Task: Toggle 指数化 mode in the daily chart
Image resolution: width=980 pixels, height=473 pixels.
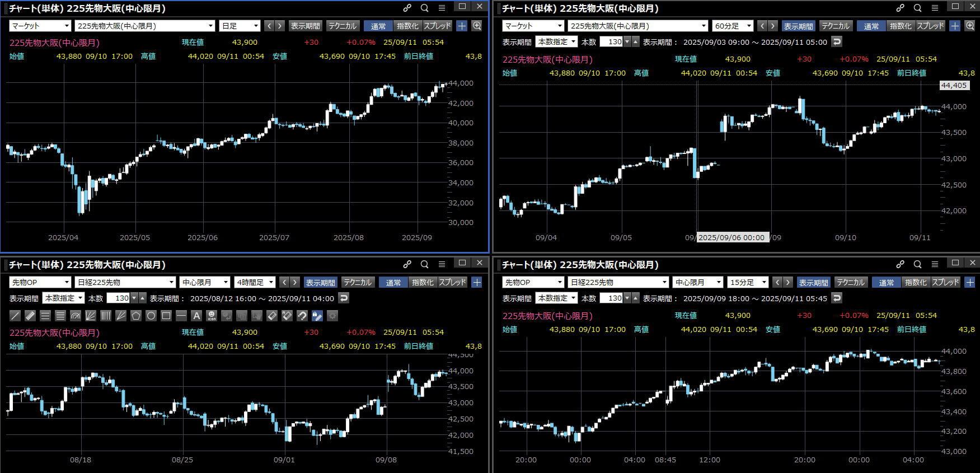Action: point(407,26)
